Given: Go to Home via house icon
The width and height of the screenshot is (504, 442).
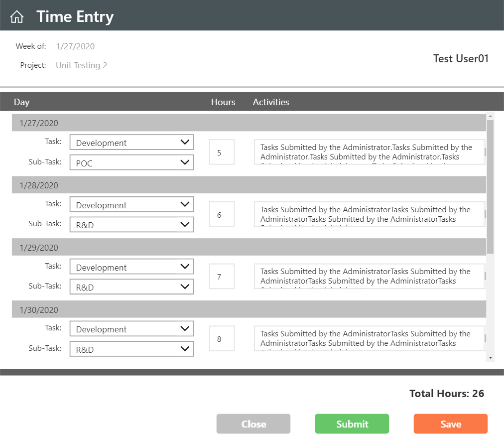Looking at the screenshot, I should pos(17,17).
